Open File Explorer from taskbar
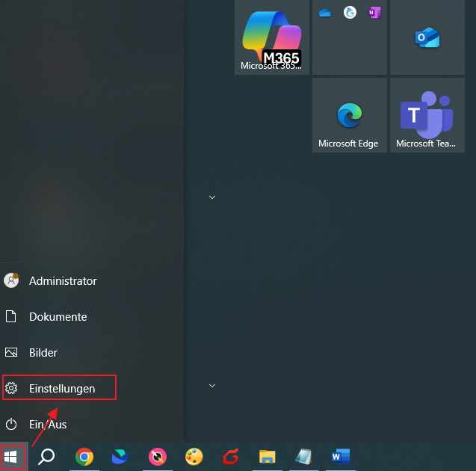 click(268, 457)
